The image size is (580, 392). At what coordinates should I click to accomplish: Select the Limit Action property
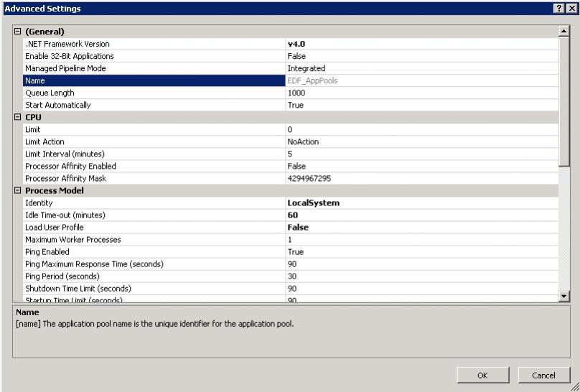(154, 141)
